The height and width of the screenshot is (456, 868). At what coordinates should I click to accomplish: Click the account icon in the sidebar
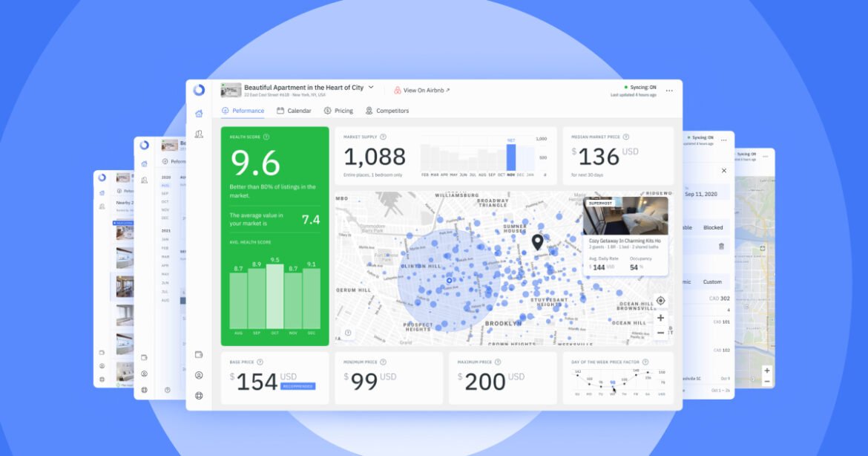pos(197,376)
